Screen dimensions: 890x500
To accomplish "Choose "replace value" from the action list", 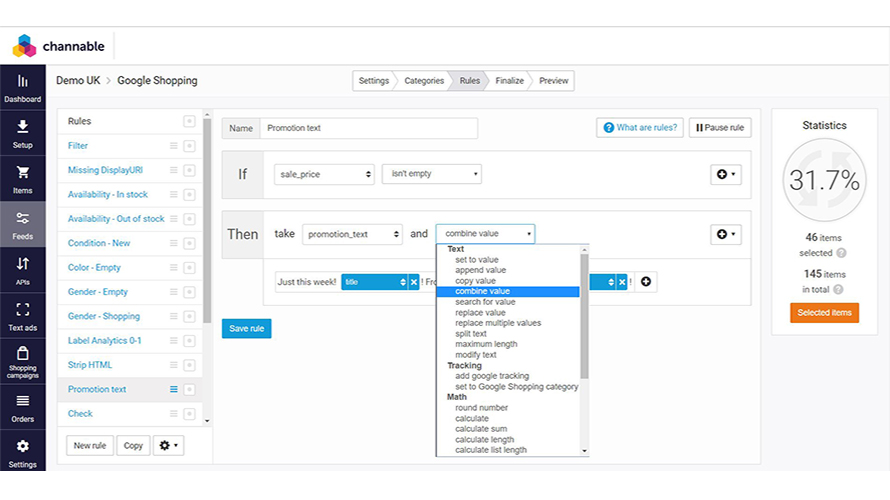I will coord(480,313).
